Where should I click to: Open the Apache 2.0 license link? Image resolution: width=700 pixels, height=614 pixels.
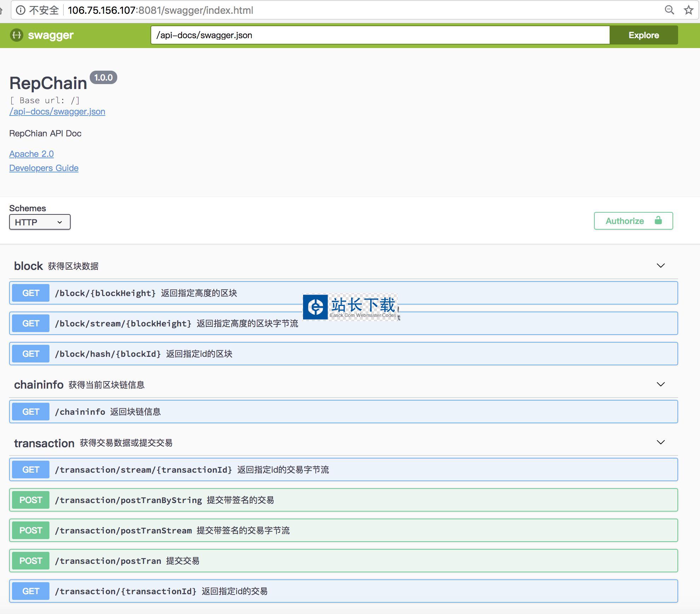click(31, 154)
